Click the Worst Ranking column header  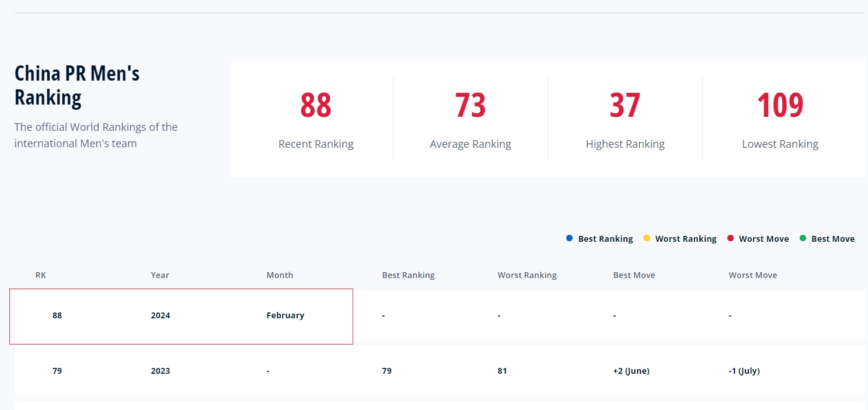[x=527, y=275]
